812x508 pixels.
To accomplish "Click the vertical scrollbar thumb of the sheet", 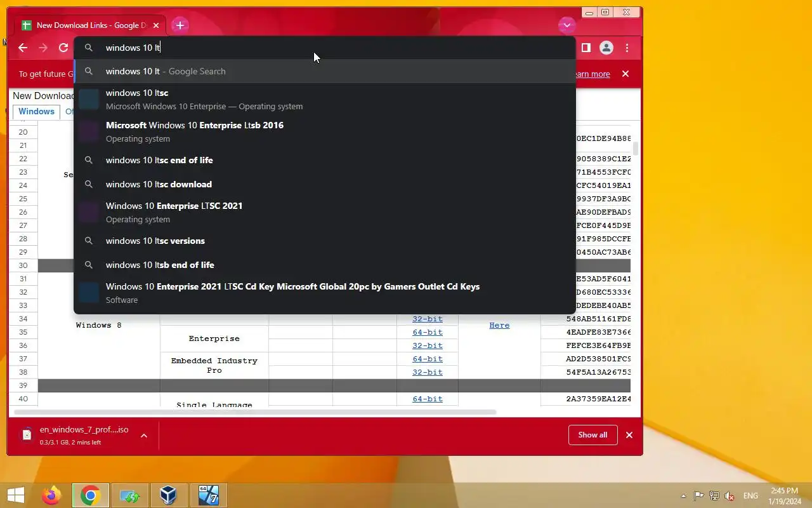I will [x=636, y=149].
